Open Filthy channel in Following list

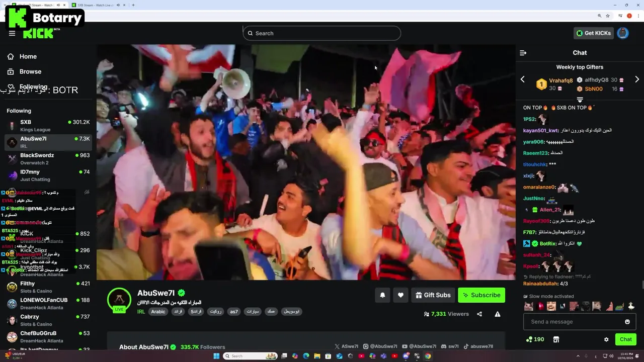(x=48, y=287)
